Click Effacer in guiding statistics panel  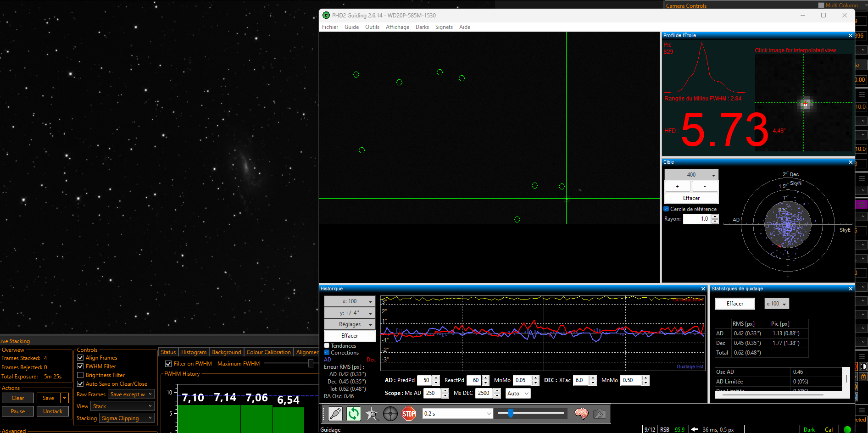pos(734,304)
